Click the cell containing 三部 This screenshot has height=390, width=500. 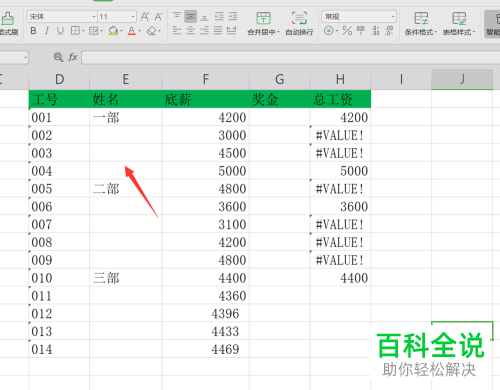tap(126, 278)
